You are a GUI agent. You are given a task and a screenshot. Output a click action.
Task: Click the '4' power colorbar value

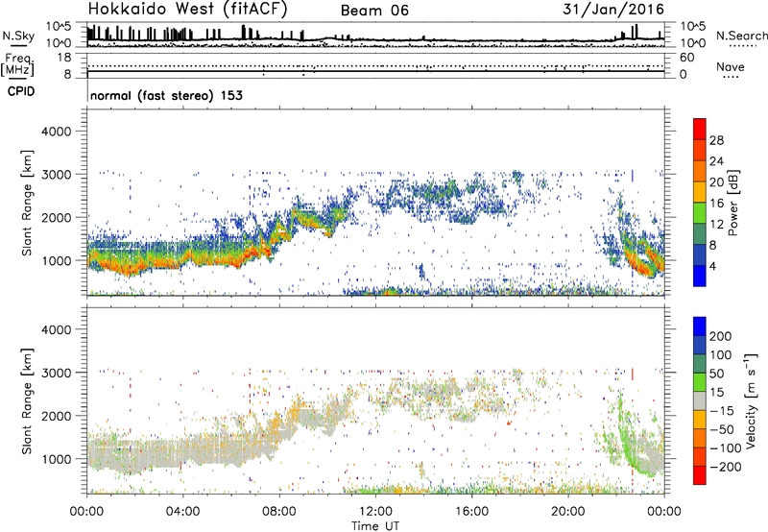click(713, 266)
